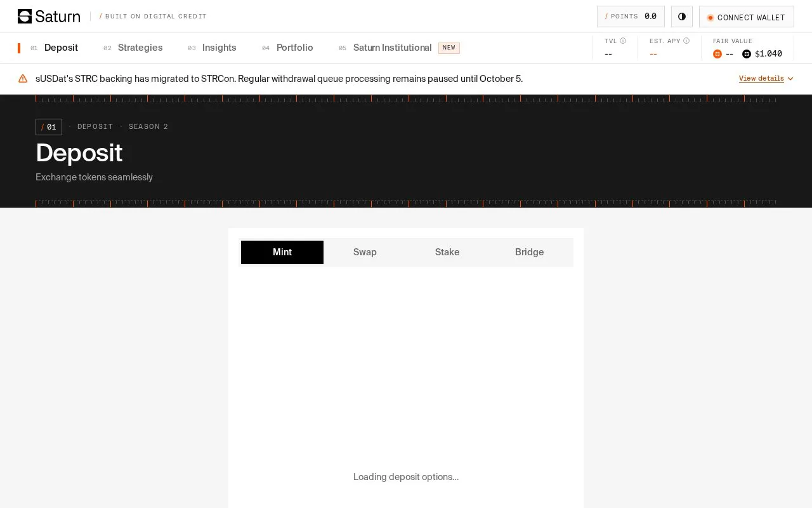
Task: Click the orange token icon under Fair Value
Action: pos(717,54)
